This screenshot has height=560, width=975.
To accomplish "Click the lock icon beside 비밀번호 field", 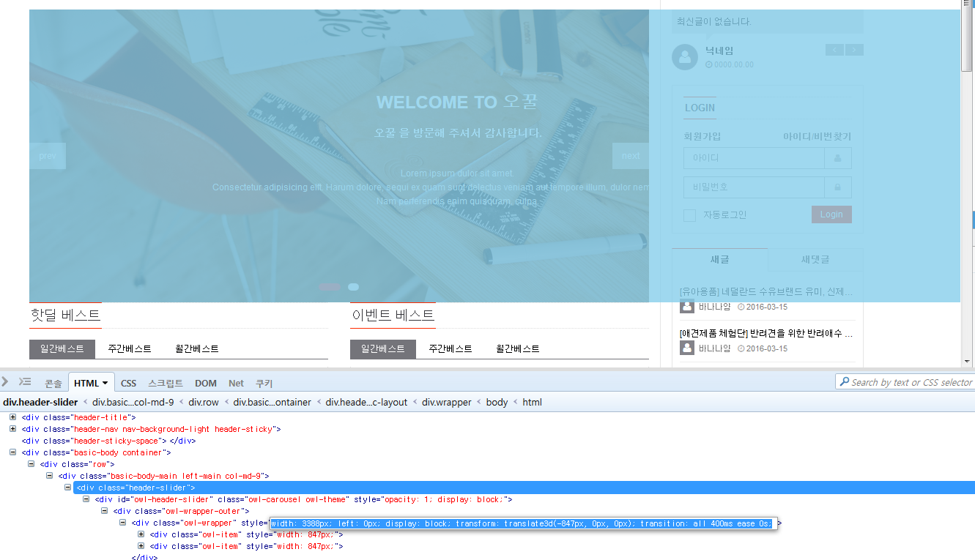I will tap(838, 187).
